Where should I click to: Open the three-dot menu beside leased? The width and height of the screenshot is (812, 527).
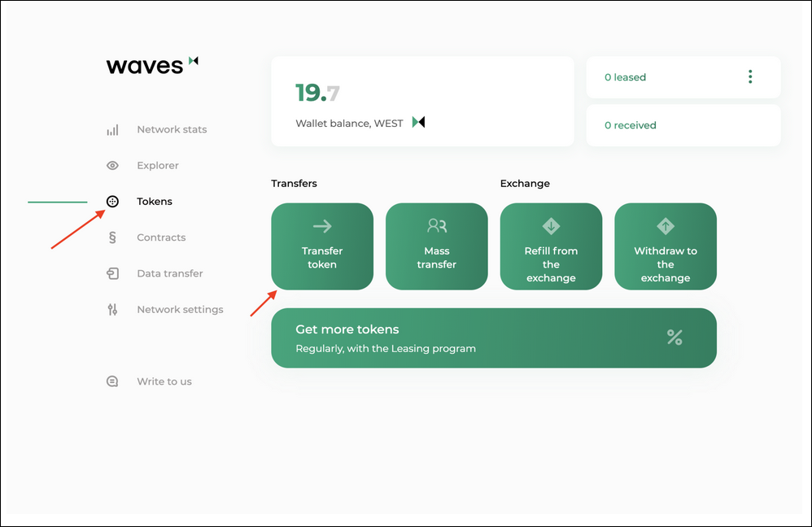point(749,77)
